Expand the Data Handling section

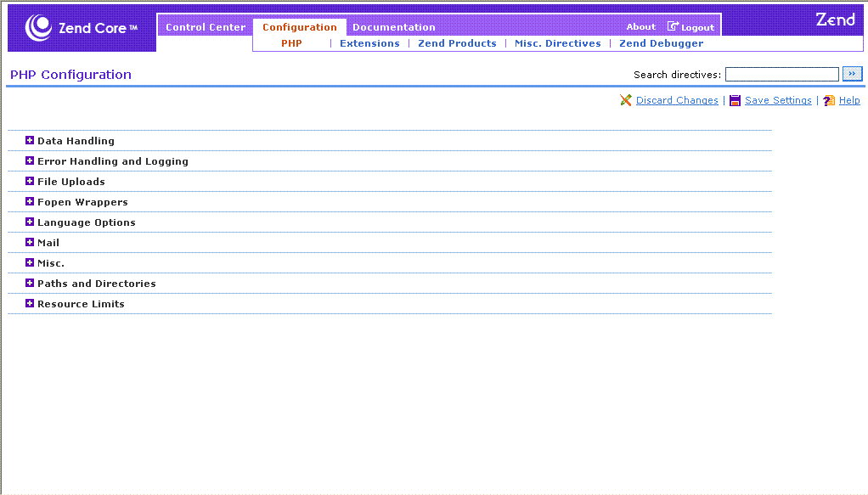30,140
